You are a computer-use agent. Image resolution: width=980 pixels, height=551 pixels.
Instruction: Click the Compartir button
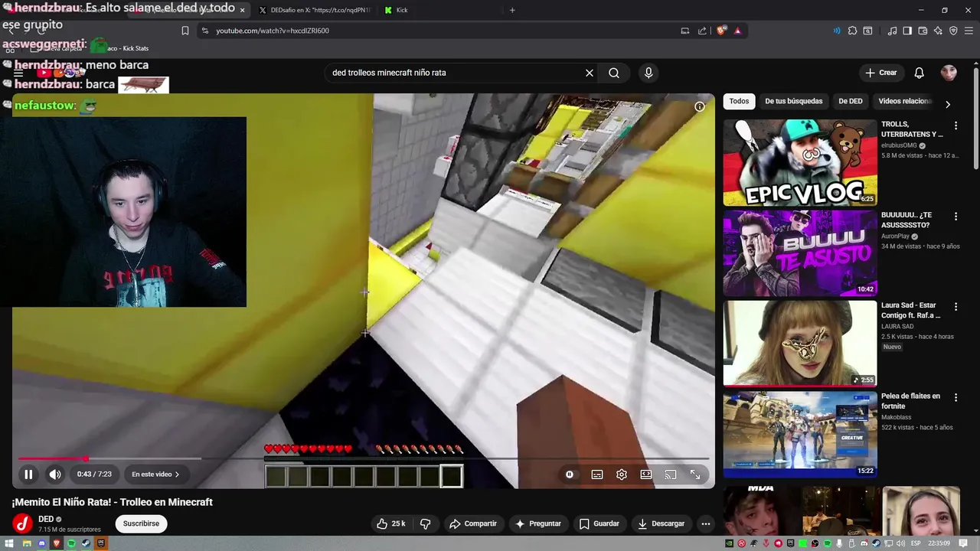pyautogui.click(x=473, y=523)
